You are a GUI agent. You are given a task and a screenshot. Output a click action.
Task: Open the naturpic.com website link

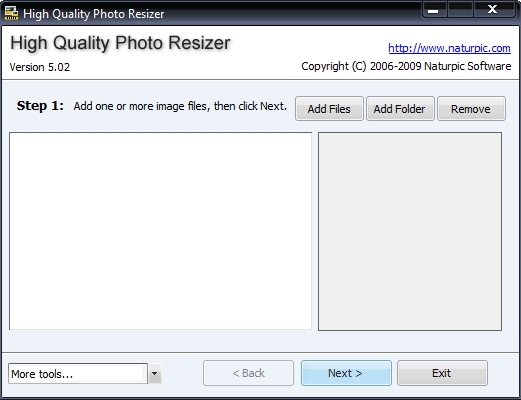[449, 48]
